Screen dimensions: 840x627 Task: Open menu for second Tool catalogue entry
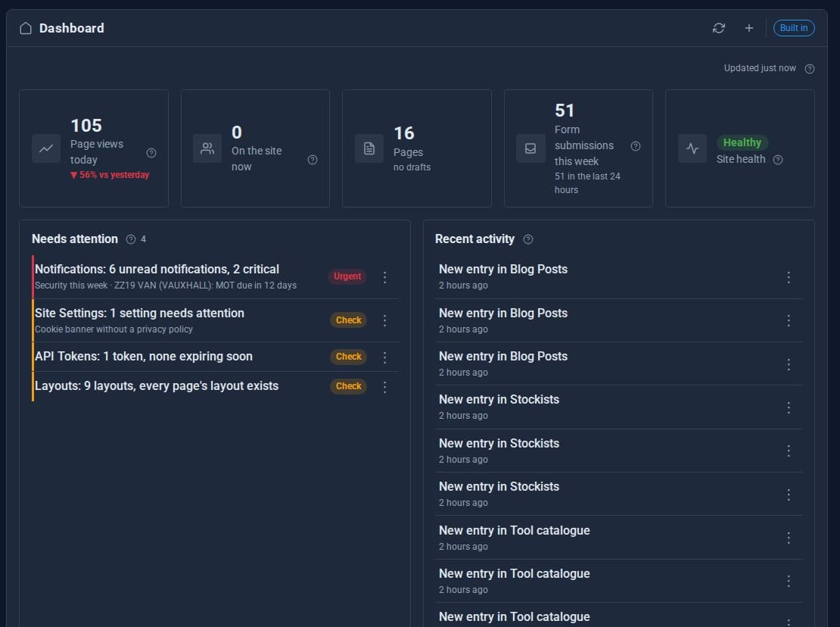pyautogui.click(x=788, y=581)
